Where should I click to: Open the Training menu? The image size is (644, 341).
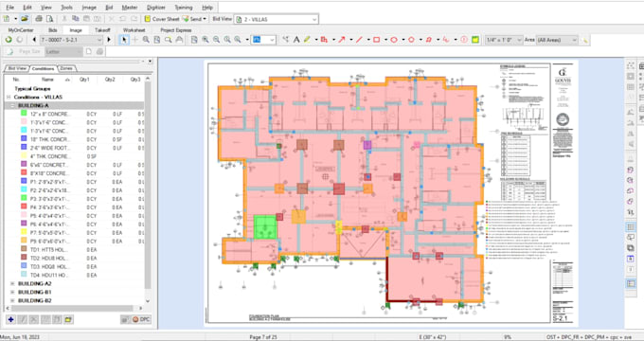183,8
